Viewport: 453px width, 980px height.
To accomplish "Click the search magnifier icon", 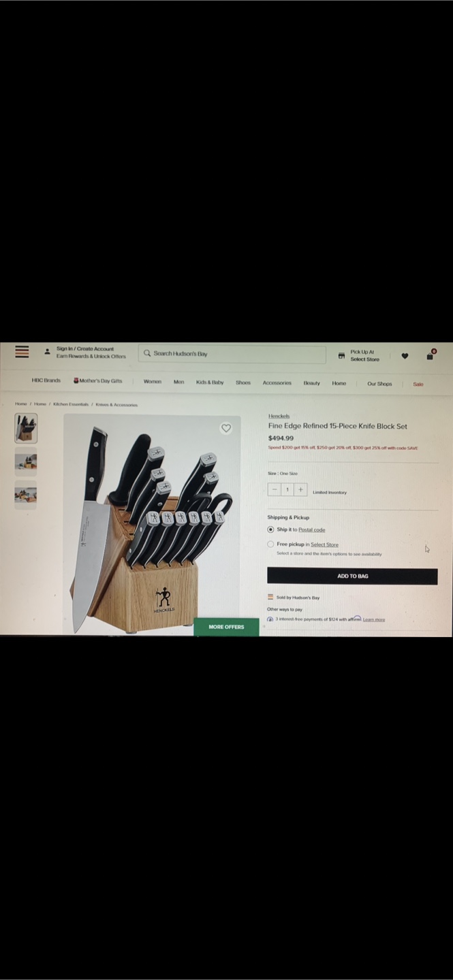I will coord(147,353).
